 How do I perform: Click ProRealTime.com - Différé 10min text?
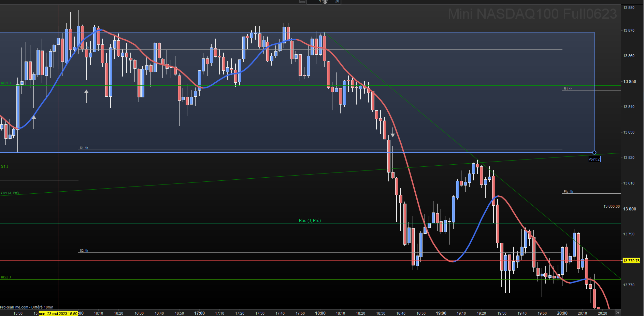pos(27,307)
